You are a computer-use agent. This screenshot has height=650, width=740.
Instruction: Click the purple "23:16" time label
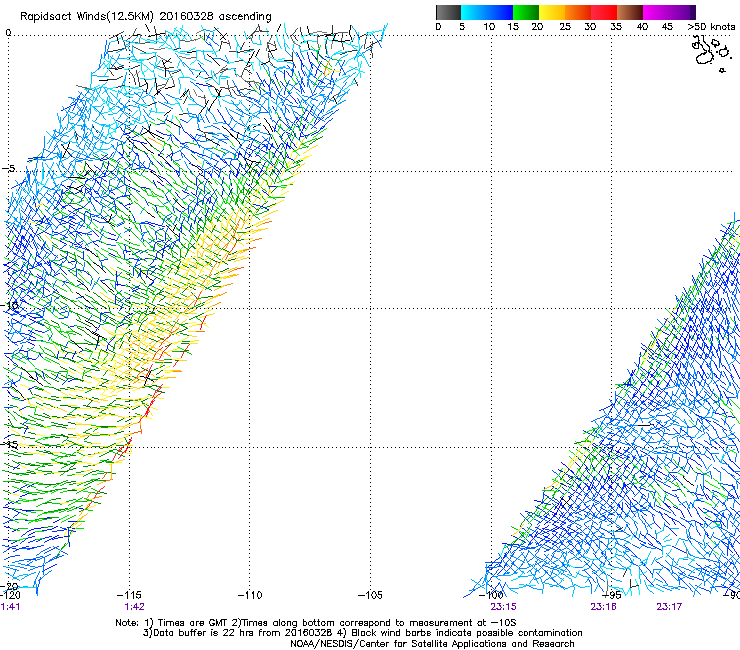point(604,607)
